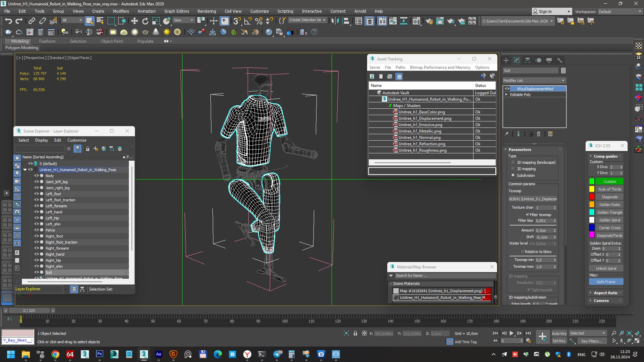
Task: Switch Asset Tracking to table view
Action: pyautogui.click(x=399, y=76)
